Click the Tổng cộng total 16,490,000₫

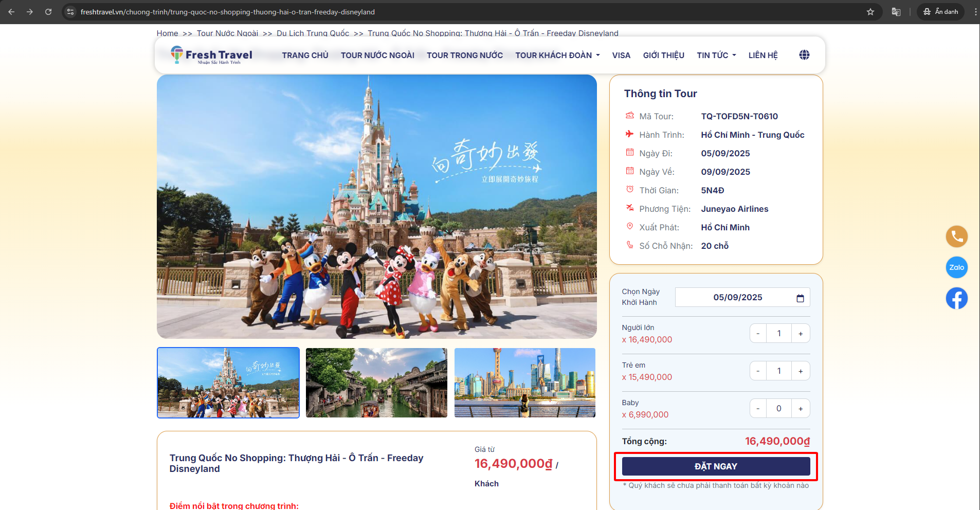777,441
